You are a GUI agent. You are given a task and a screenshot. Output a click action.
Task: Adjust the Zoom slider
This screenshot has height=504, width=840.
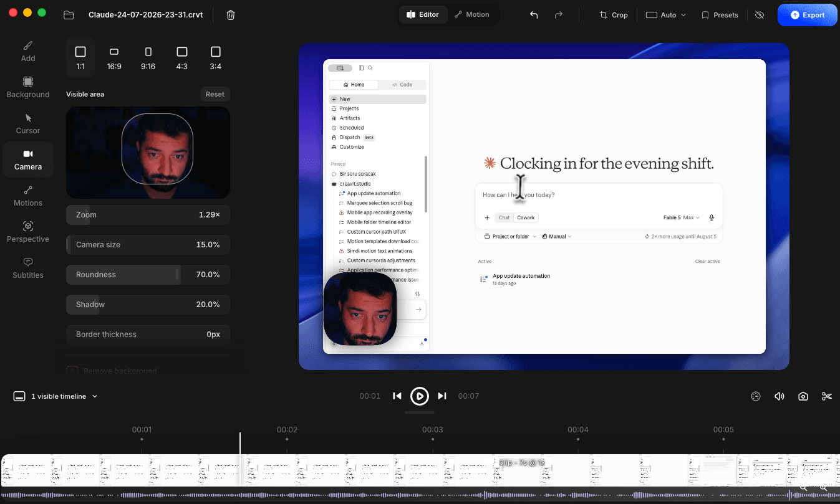pos(148,215)
